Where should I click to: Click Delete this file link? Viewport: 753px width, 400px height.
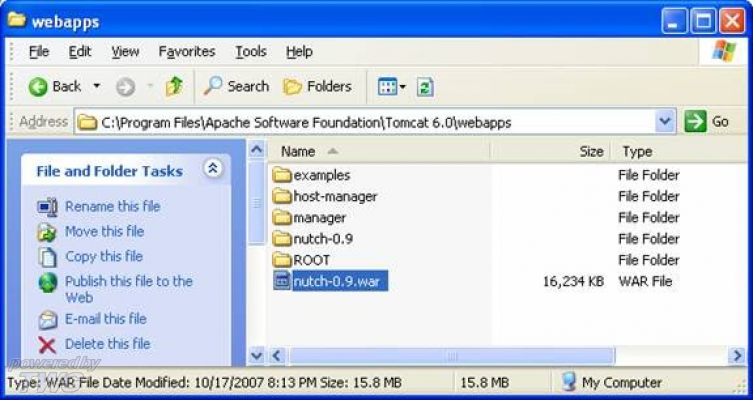click(108, 344)
